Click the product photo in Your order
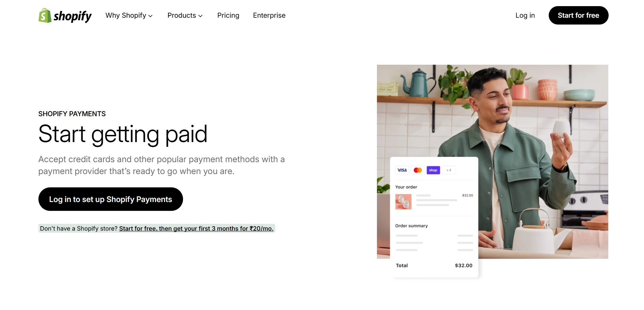 point(403,202)
